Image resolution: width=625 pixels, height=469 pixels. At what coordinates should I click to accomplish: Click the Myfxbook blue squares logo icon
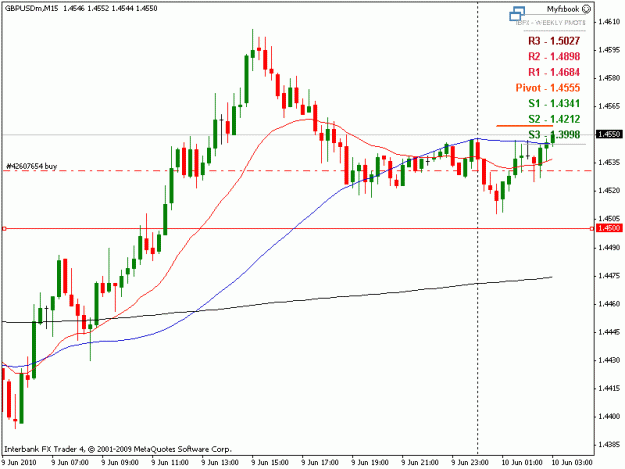pyautogui.click(x=517, y=14)
